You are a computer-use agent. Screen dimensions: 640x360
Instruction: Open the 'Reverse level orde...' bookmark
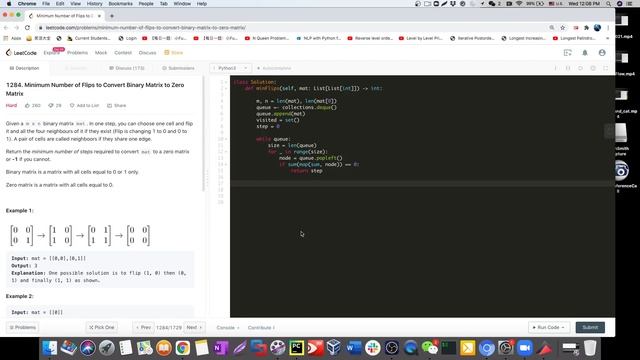pos(370,38)
